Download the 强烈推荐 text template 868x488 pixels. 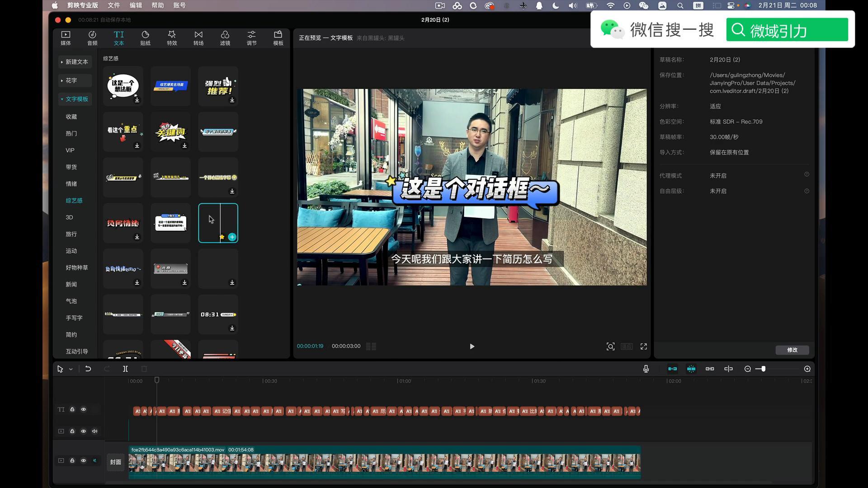[232, 100]
